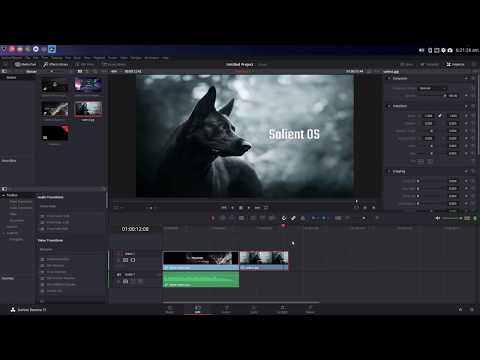Switch to the Deliver page tab
This screenshot has width=480, height=360.
point(310,309)
